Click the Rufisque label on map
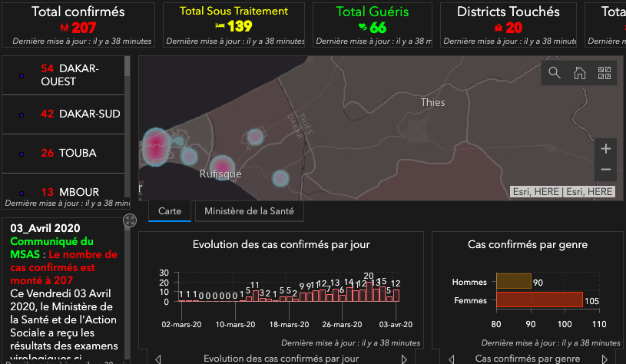 click(x=220, y=174)
